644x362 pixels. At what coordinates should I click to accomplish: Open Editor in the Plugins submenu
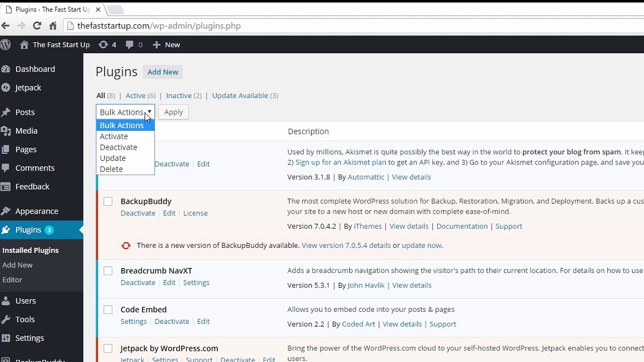point(13,280)
